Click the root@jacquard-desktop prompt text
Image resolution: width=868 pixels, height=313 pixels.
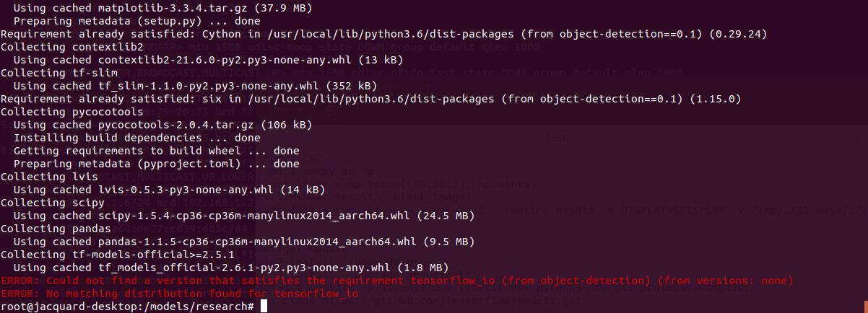click(127, 307)
